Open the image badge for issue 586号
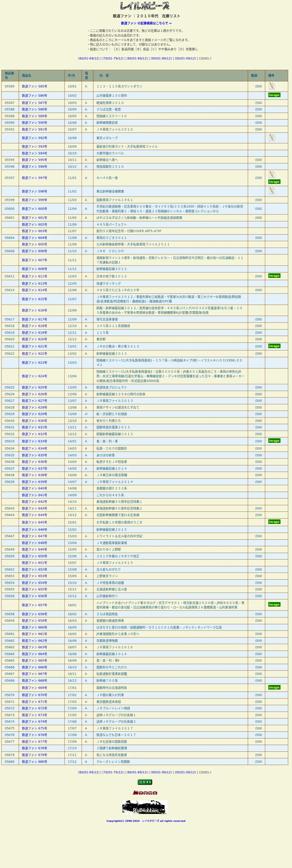Image resolution: width=292 pixels, height=868 pixels. (x=274, y=95)
